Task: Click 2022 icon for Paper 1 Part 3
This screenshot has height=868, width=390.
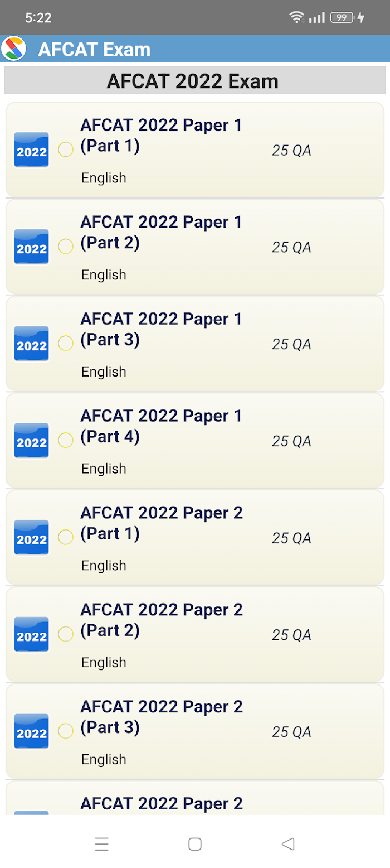Action: pos(31,344)
